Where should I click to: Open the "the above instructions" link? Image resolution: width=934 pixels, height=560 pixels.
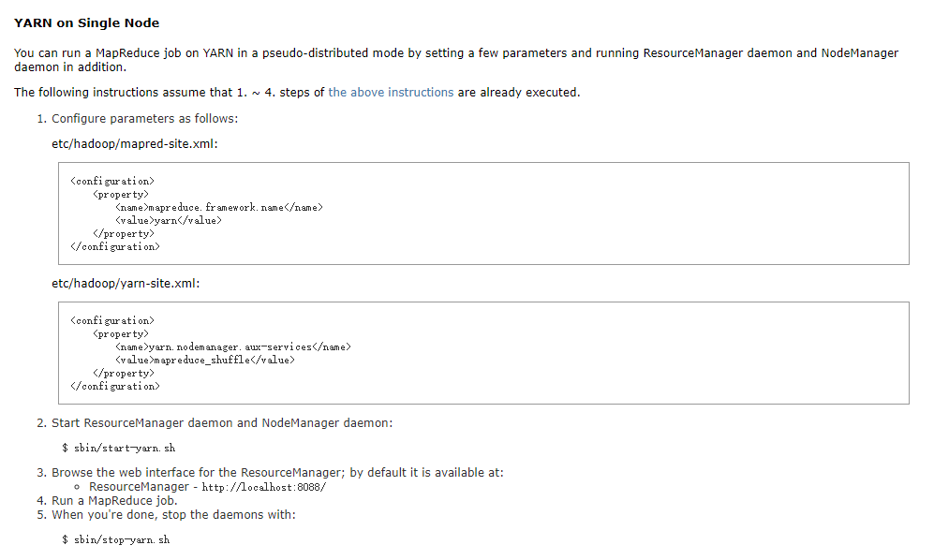pos(391,93)
